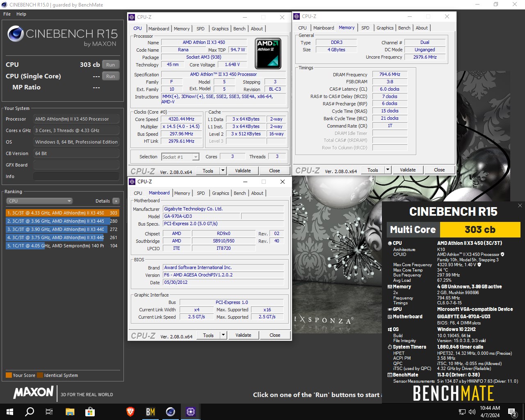Screen dimensions: 525x420
Task: Click the Uncore Frequency 2979.6 MHz value
Action: click(x=425, y=57)
